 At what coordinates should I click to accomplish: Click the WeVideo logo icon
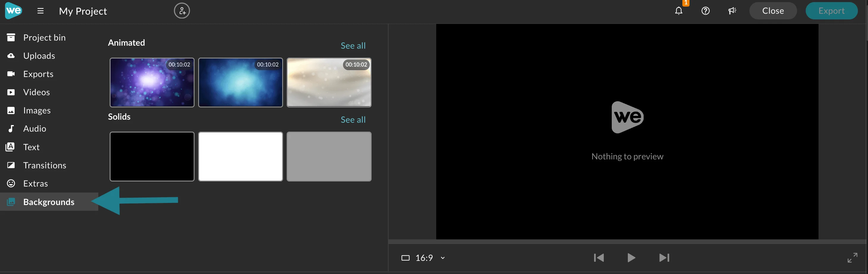pyautogui.click(x=13, y=11)
